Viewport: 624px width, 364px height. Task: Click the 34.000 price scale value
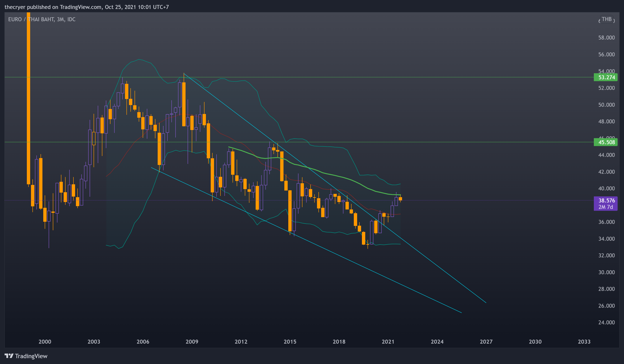pos(606,239)
